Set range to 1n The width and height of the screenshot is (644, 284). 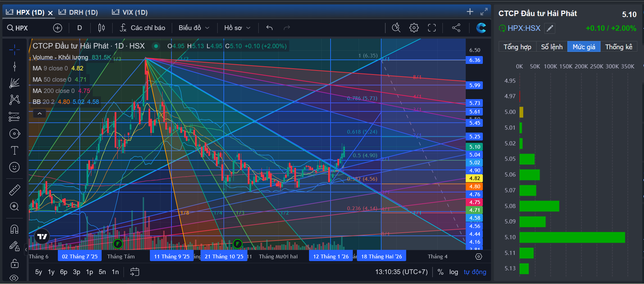(115, 272)
